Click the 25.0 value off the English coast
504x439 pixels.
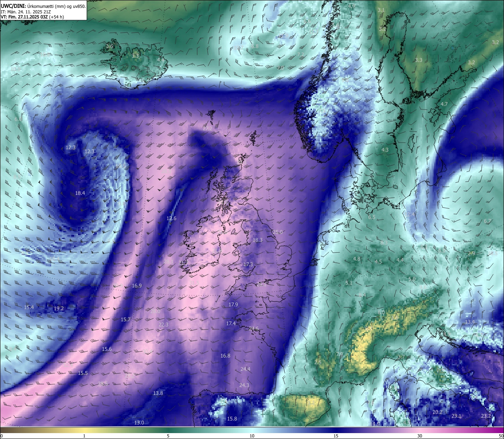278,232
